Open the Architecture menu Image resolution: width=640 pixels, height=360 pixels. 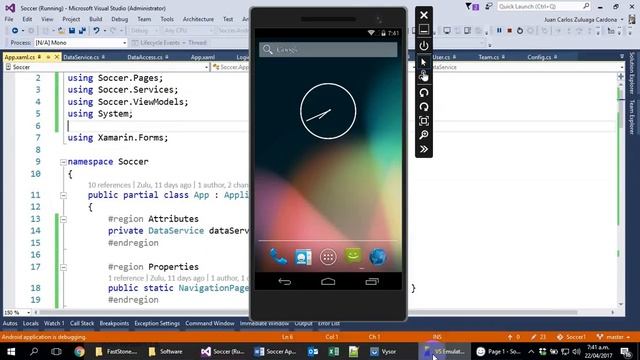(198, 19)
